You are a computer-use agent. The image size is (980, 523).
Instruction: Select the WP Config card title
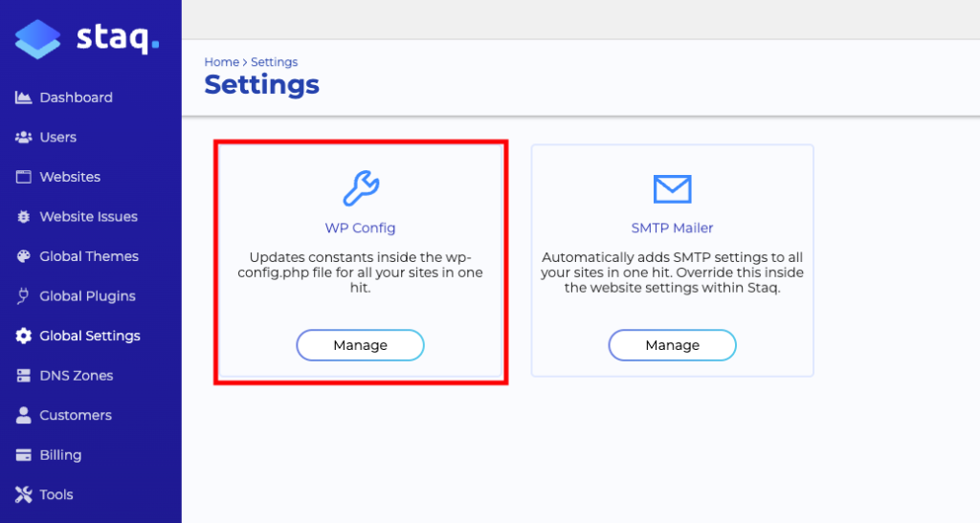pyautogui.click(x=360, y=229)
